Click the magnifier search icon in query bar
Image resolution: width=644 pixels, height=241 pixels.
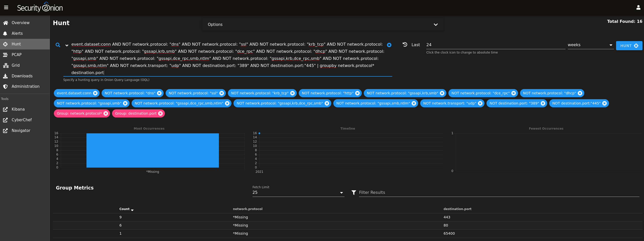pos(58,45)
